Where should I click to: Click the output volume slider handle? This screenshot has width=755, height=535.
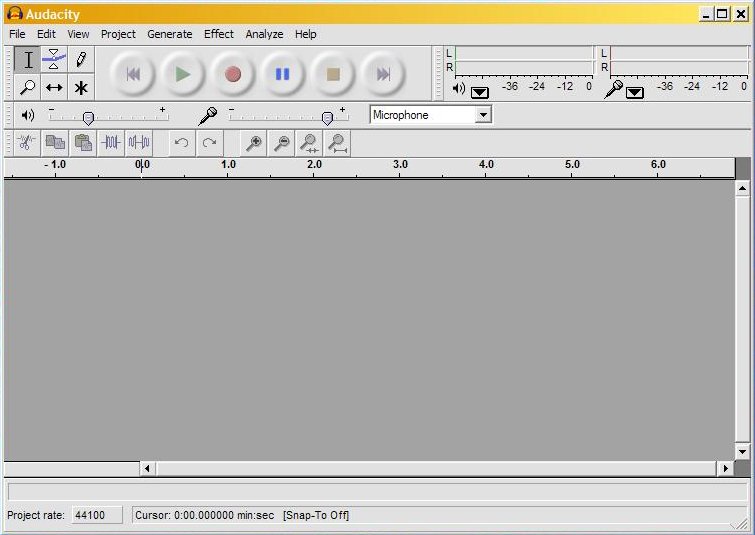88,117
